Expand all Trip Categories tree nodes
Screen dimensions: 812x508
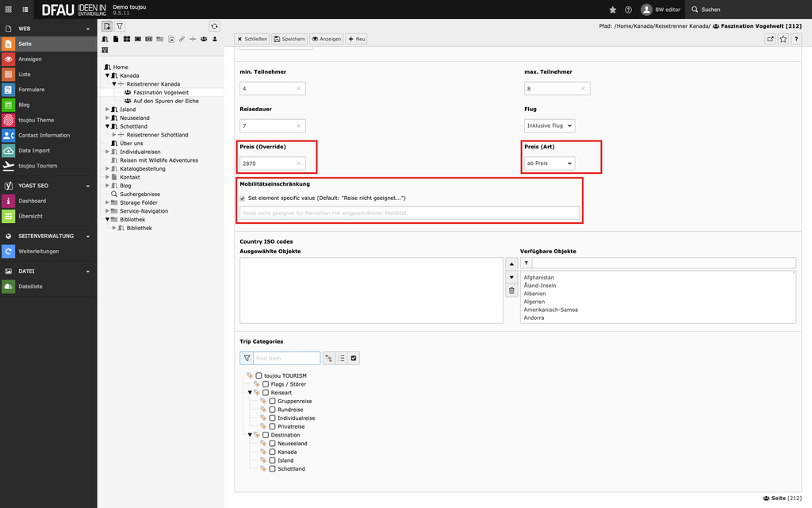[x=327, y=359]
